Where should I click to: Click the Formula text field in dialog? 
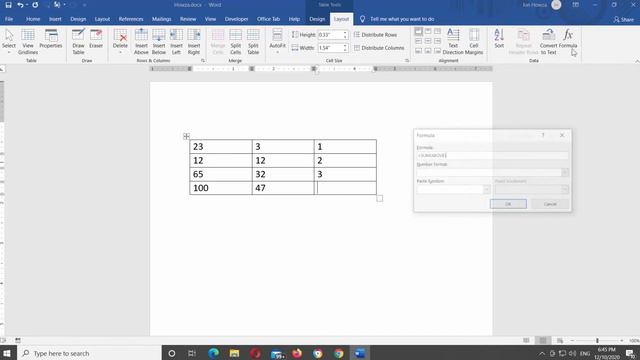492,156
